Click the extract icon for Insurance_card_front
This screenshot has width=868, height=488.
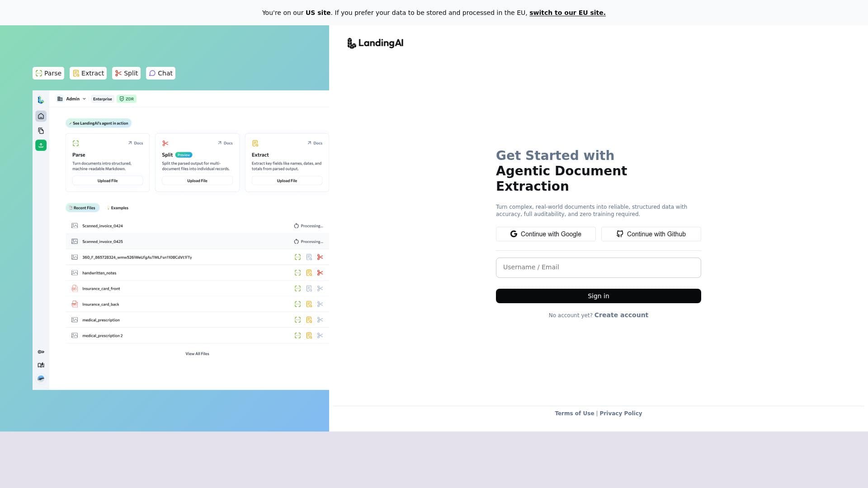[309, 289]
